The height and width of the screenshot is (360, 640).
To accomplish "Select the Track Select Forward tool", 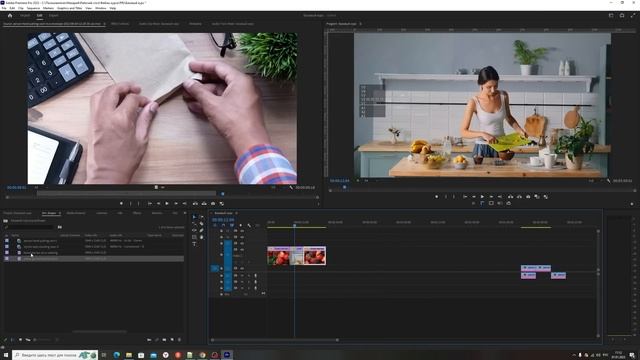I will pyautogui.click(x=202, y=217).
